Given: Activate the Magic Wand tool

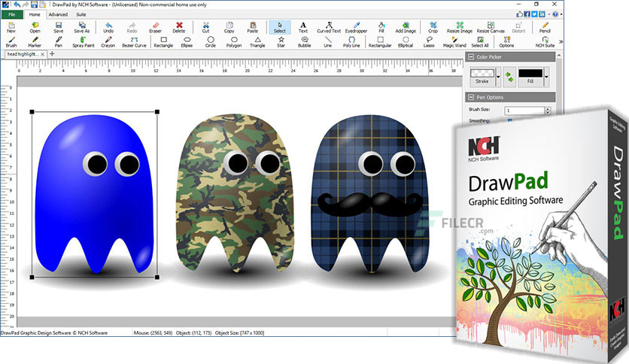Looking at the screenshot, I should (x=454, y=42).
